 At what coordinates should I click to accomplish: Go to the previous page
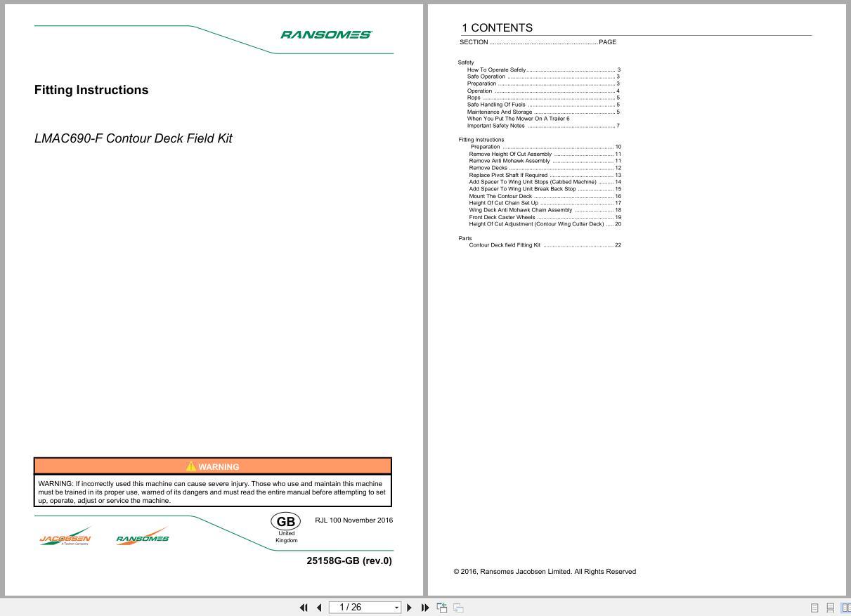pos(319,608)
